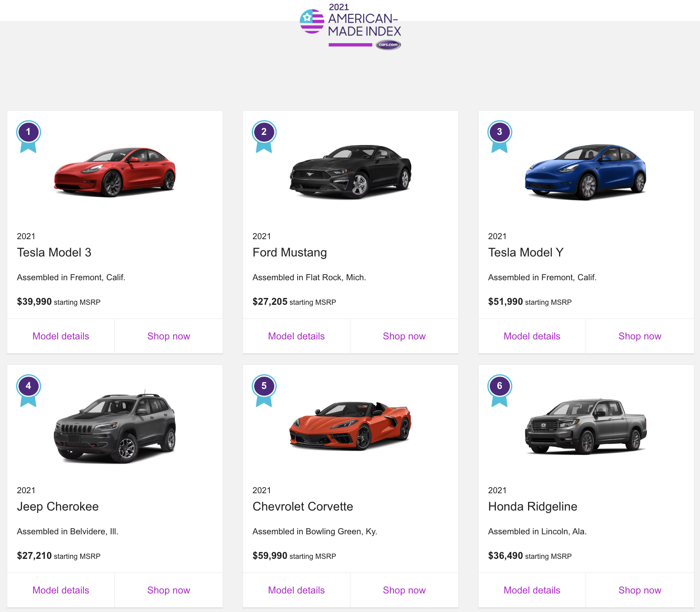Image resolution: width=700 pixels, height=612 pixels.
Task: Click the 2021 American-Made Index logo
Action: 350,25
